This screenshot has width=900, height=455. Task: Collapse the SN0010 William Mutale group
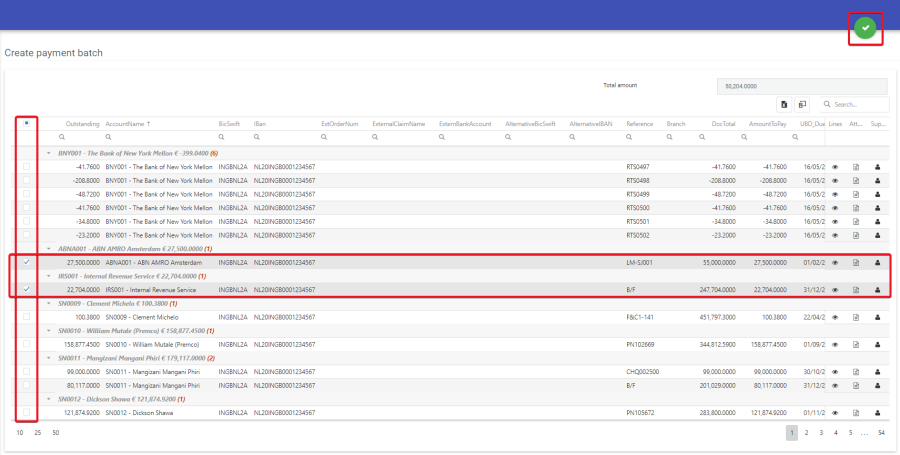49,330
